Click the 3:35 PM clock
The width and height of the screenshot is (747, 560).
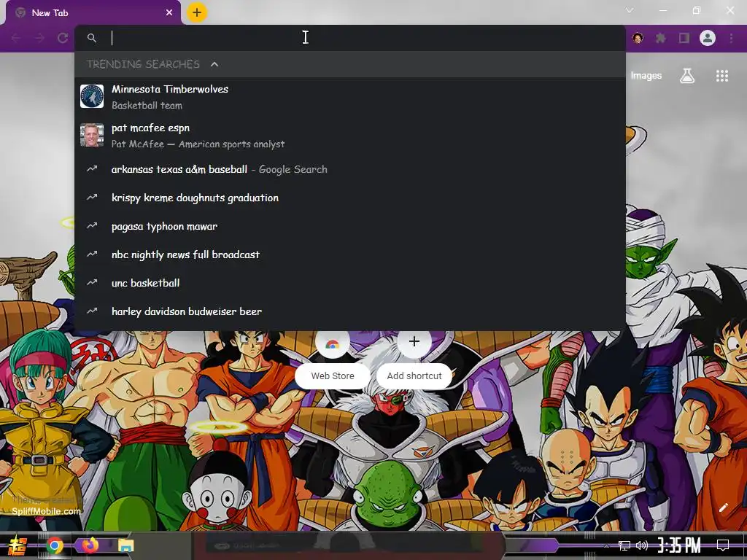point(679,545)
